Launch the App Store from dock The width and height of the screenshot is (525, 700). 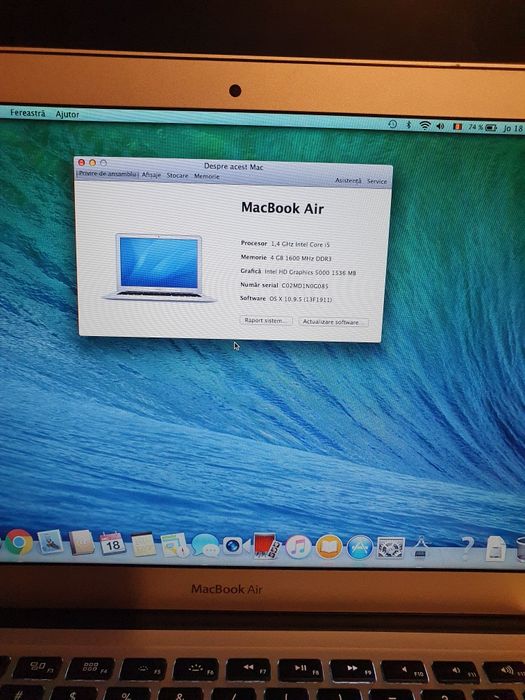tap(360, 548)
